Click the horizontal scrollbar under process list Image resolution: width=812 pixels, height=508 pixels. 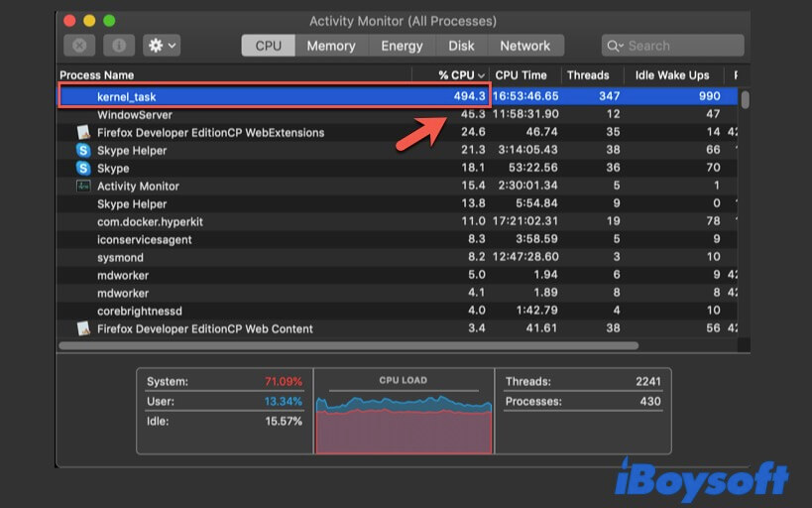pos(347,345)
